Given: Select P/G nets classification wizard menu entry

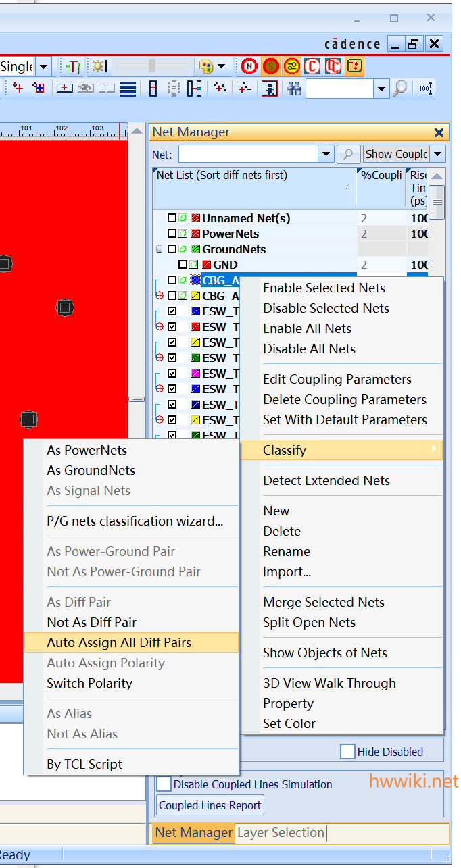Looking at the screenshot, I should pyautogui.click(x=135, y=521).
